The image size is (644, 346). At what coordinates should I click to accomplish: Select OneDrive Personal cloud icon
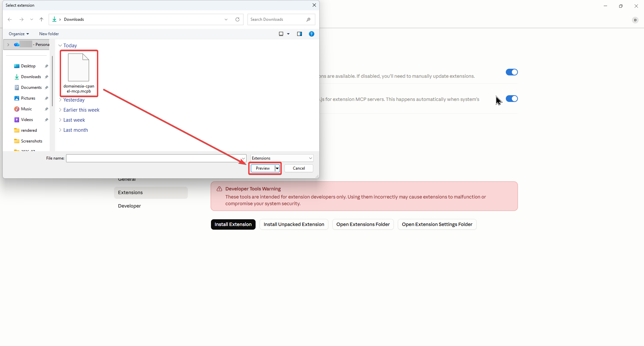16,45
